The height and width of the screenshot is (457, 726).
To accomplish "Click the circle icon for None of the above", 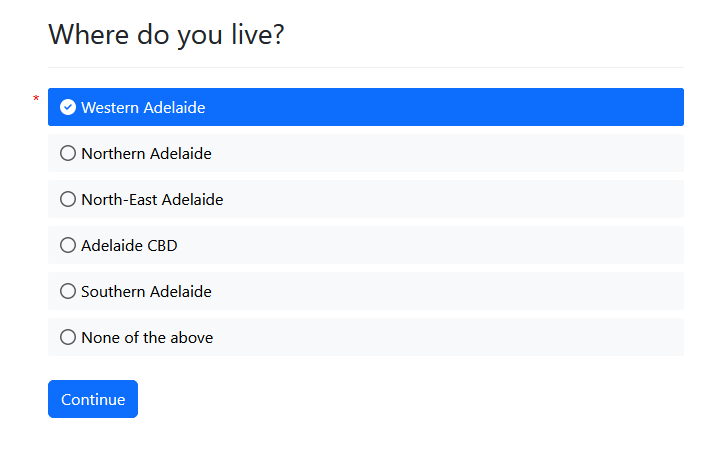I will [68, 338].
